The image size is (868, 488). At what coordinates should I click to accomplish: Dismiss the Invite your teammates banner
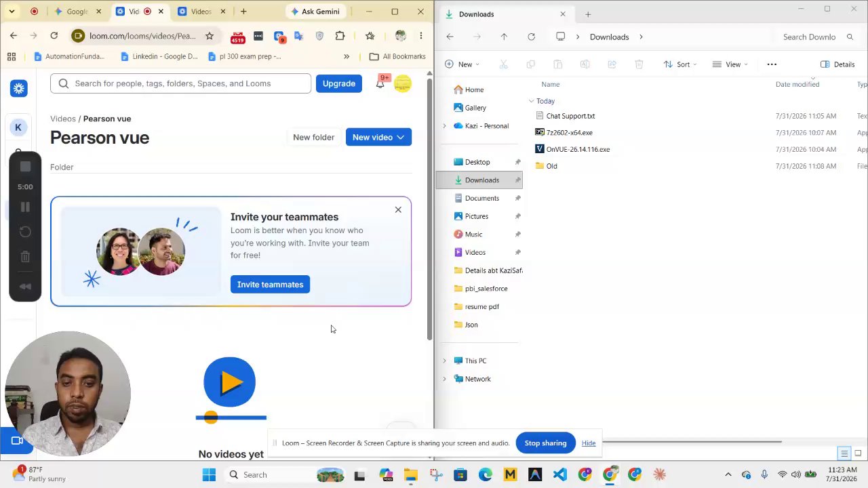tap(398, 209)
